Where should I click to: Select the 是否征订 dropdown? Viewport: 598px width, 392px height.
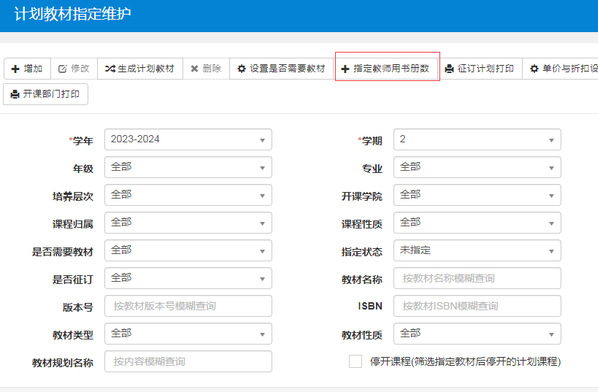(x=188, y=278)
